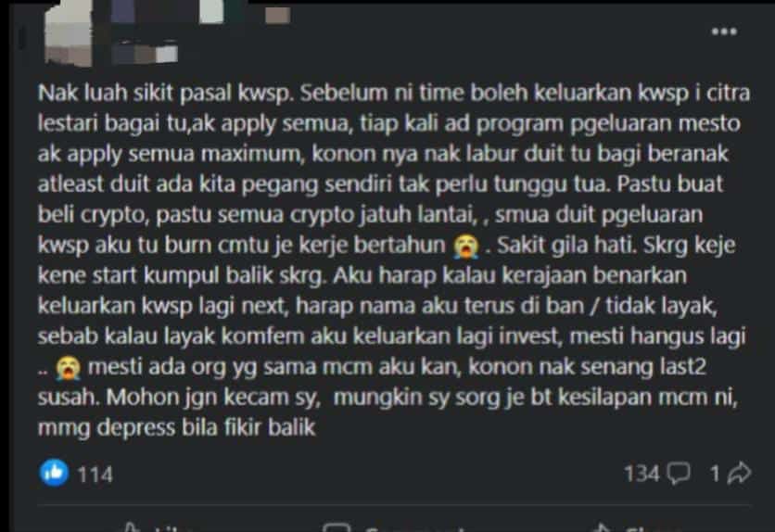Open the 134 comments count
This screenshot has height=532, width=775.
tap(642, 474)
